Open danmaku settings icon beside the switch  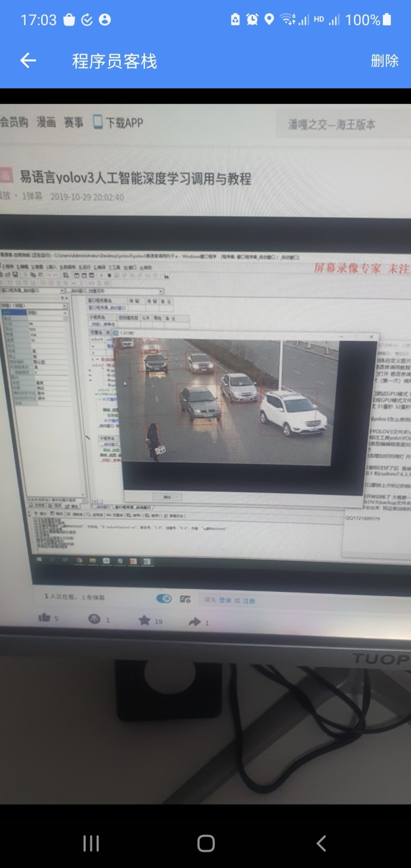tap(185, 599)
